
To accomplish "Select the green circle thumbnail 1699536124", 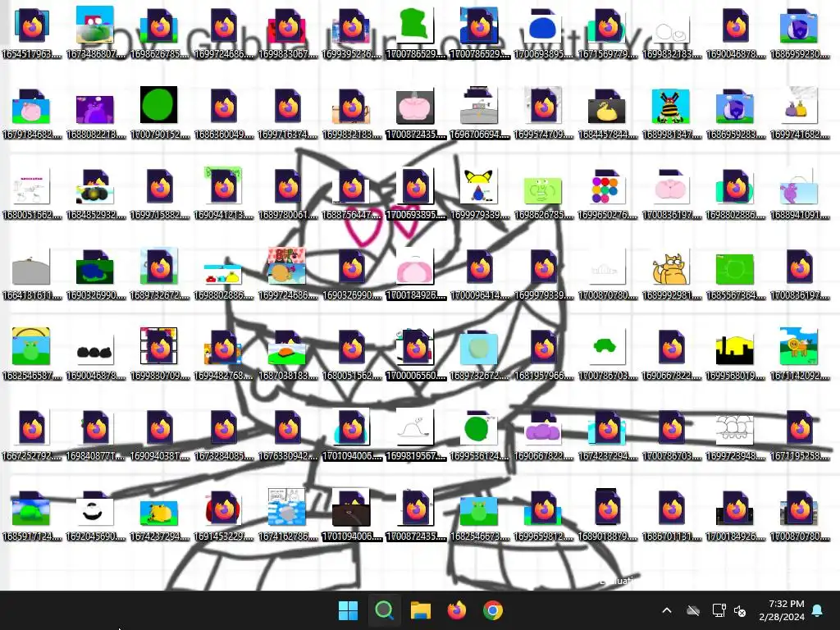I will tap(479, 427).
